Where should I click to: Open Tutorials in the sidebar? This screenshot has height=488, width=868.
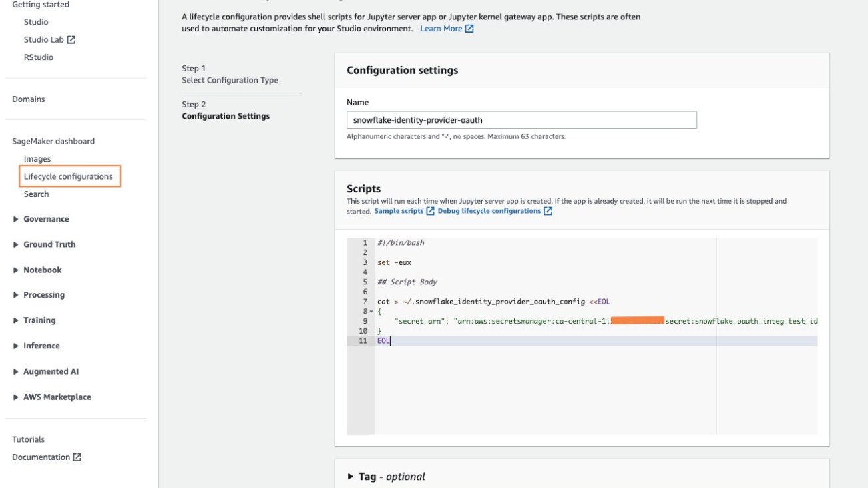click(29, 439)
